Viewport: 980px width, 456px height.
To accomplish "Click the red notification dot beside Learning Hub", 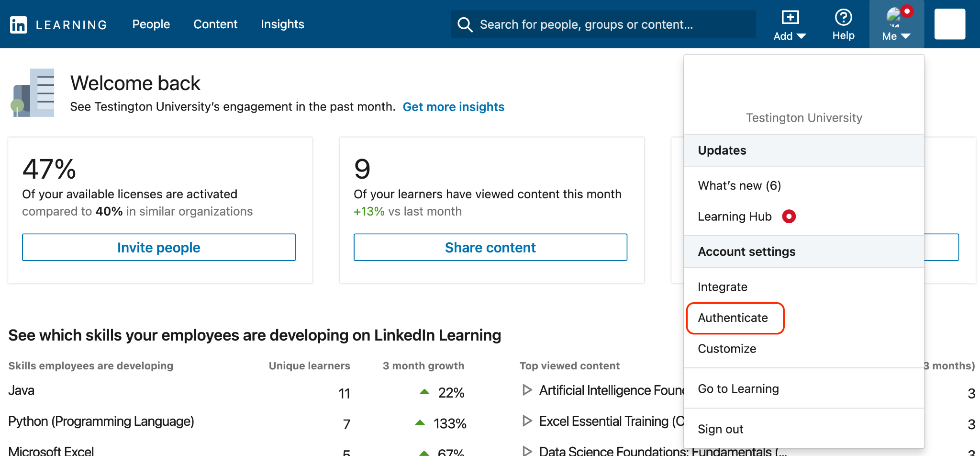I will pyautogui.click(x=789, y=217).
